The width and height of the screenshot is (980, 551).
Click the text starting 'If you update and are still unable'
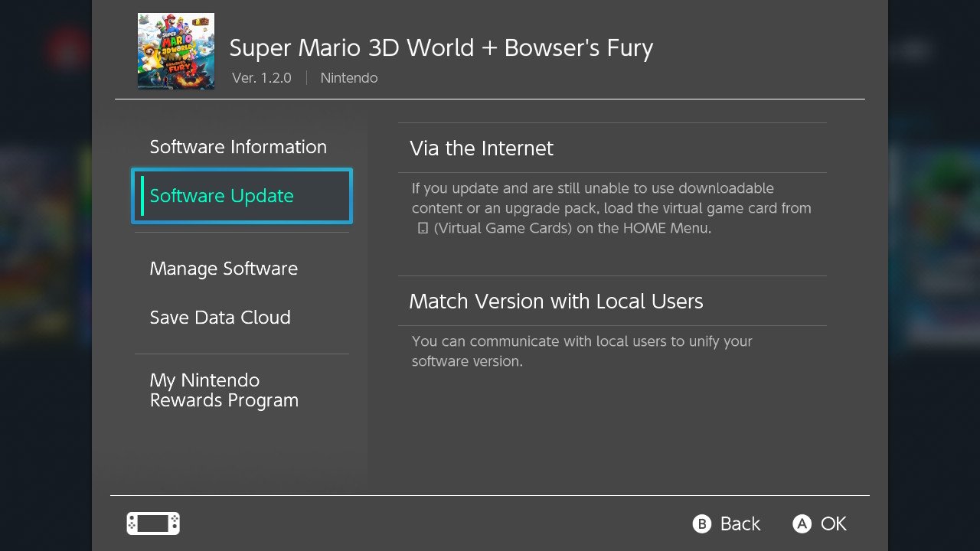pos(611,208)
